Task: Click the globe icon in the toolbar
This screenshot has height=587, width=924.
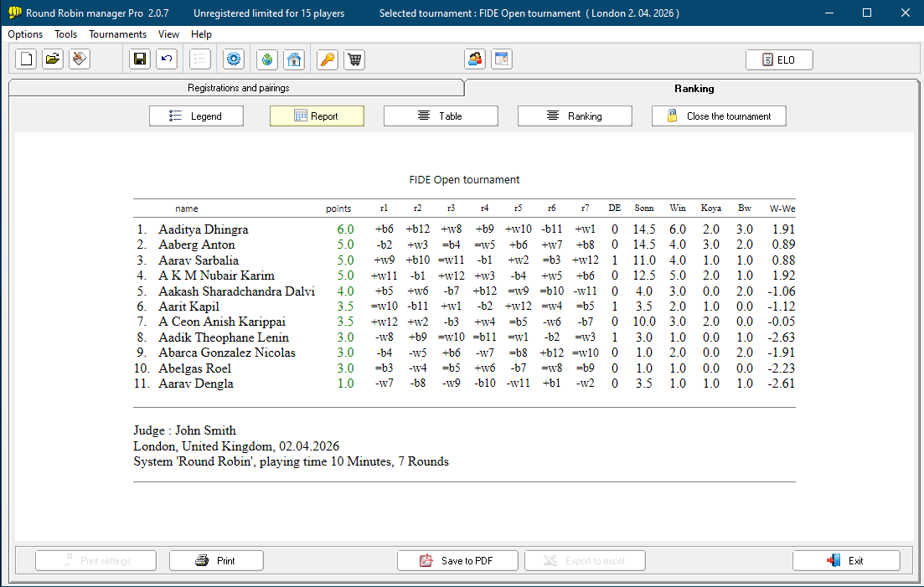Action: 267,59
